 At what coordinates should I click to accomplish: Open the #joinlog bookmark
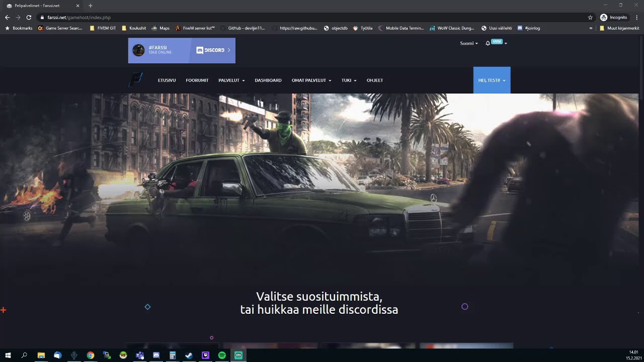pyautogui.click(x=529, y=28)
